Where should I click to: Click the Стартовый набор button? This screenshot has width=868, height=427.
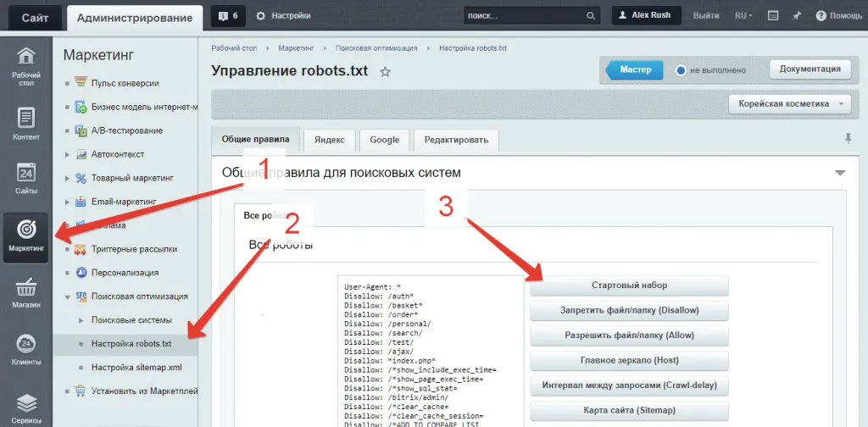click(629, 286)
